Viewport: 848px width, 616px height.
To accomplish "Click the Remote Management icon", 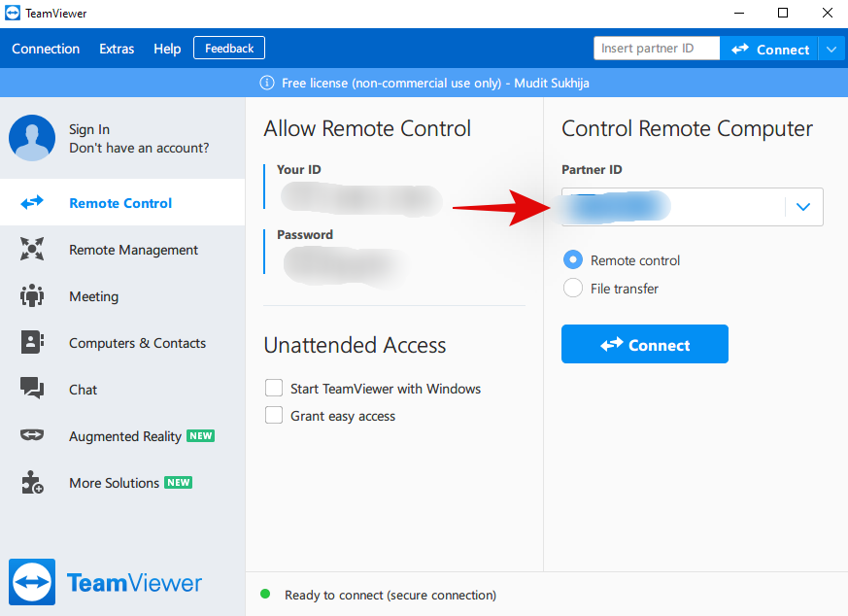I will tap(32, 250).
